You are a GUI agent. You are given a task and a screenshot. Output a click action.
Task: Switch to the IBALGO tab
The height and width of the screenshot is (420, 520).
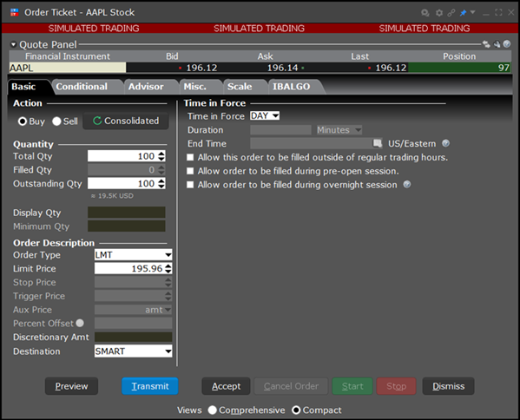pos(291,87)
